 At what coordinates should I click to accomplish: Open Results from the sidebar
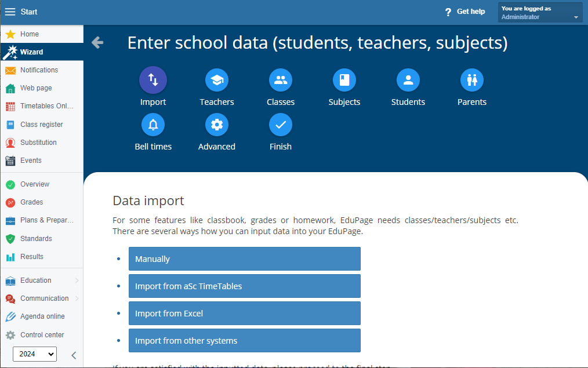pos(42,257)
